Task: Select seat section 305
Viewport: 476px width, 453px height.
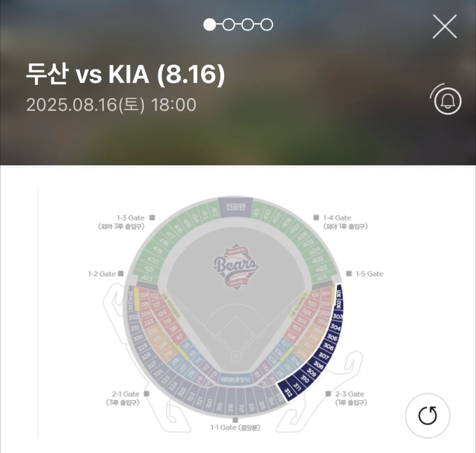Action: tap(332, 337)
